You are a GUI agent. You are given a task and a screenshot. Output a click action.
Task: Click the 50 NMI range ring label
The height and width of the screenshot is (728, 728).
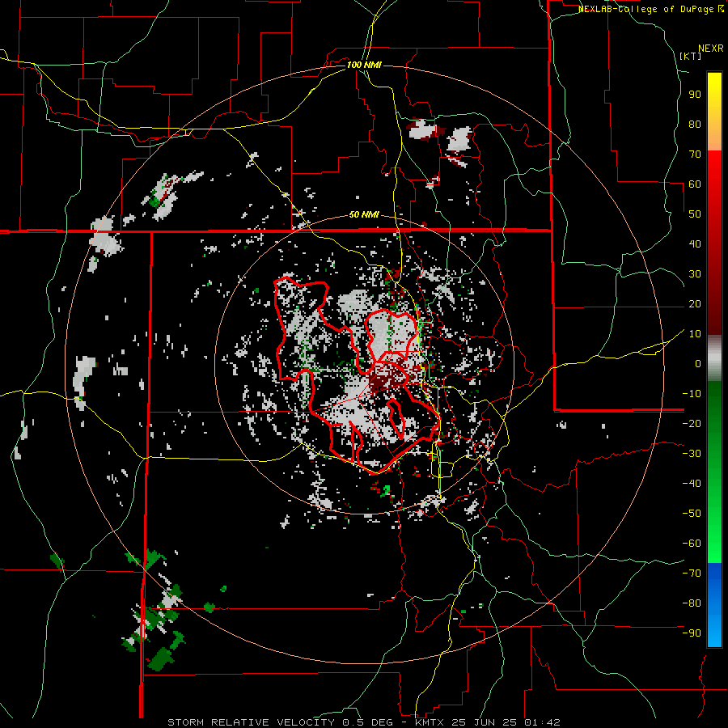[x=364, y=214]
